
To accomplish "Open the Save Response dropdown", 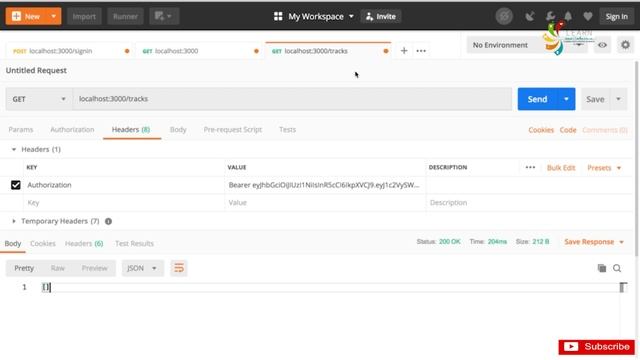I will (x=594, y=242).
